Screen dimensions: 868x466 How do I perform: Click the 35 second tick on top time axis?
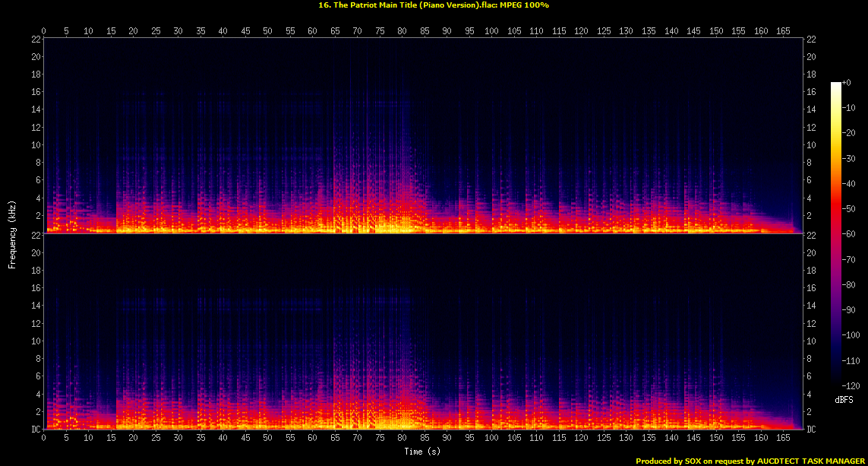(200, 31)
